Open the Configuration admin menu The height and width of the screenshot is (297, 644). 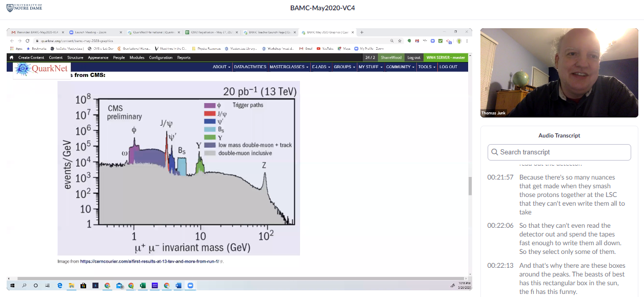coord(161,57)
